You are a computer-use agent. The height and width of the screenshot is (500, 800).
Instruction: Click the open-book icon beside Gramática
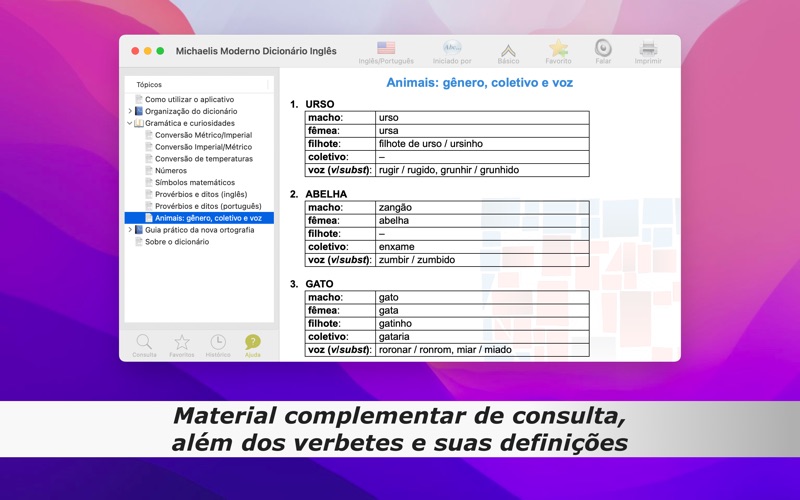tap(139, 123)
